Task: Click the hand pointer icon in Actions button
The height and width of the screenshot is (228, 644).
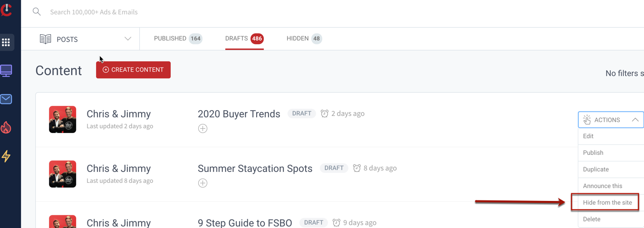Action: tap(587, 120)
